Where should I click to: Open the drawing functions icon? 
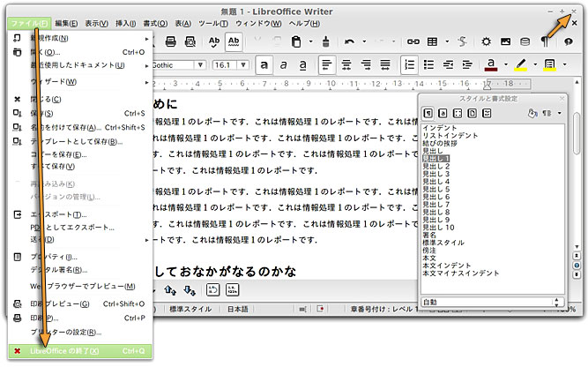pyautogui.click(x=462, y=41)
